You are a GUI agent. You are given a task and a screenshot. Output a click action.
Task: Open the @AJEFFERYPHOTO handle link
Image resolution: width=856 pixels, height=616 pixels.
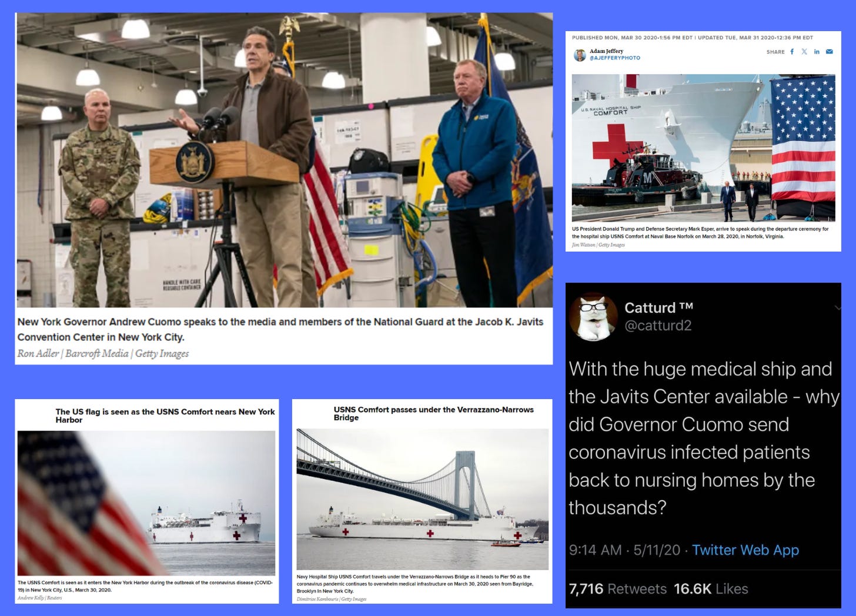pos(615,58)
